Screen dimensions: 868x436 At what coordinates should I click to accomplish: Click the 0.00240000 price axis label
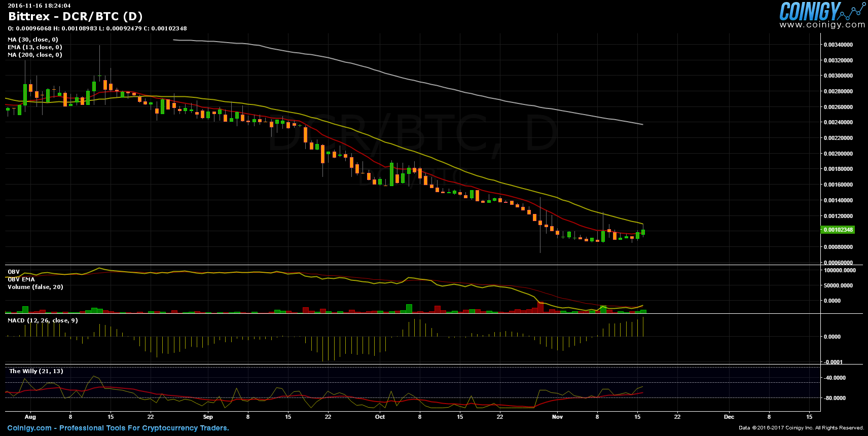coord(838,122)
